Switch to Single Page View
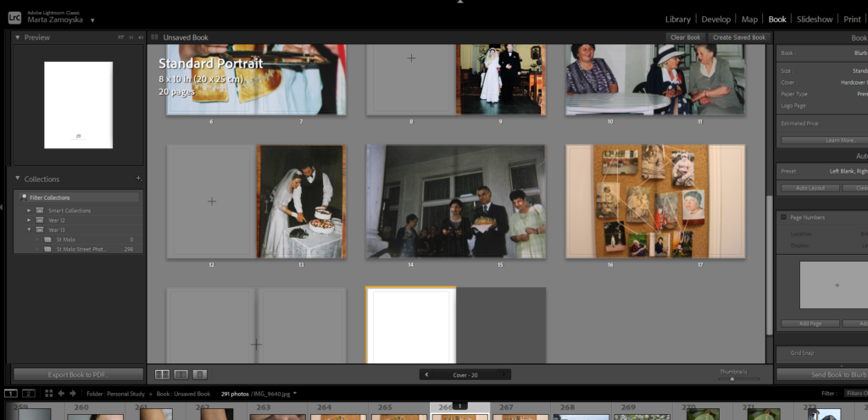The height and width of the screenshot is (420, 868). (x=200, y=374)
